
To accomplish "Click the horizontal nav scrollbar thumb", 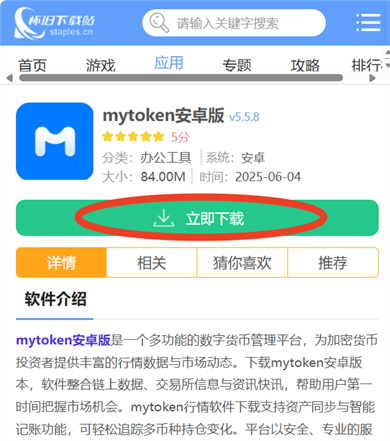I will [x=181, y=78].
